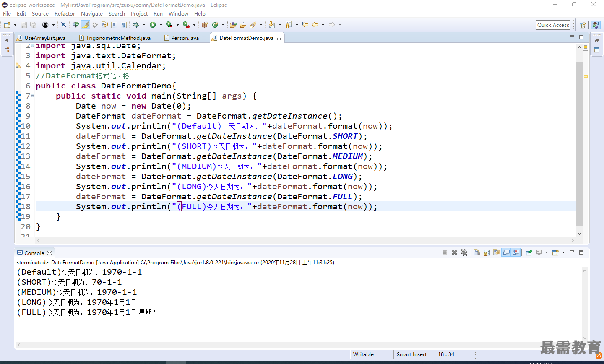Click the Coverage launch icon

tap(169, 25)
